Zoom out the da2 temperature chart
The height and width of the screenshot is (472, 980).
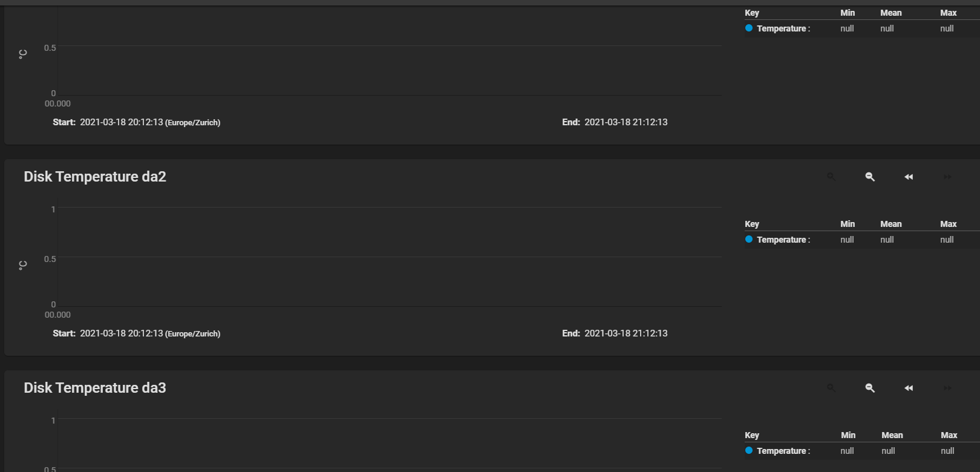coord(870,177)
